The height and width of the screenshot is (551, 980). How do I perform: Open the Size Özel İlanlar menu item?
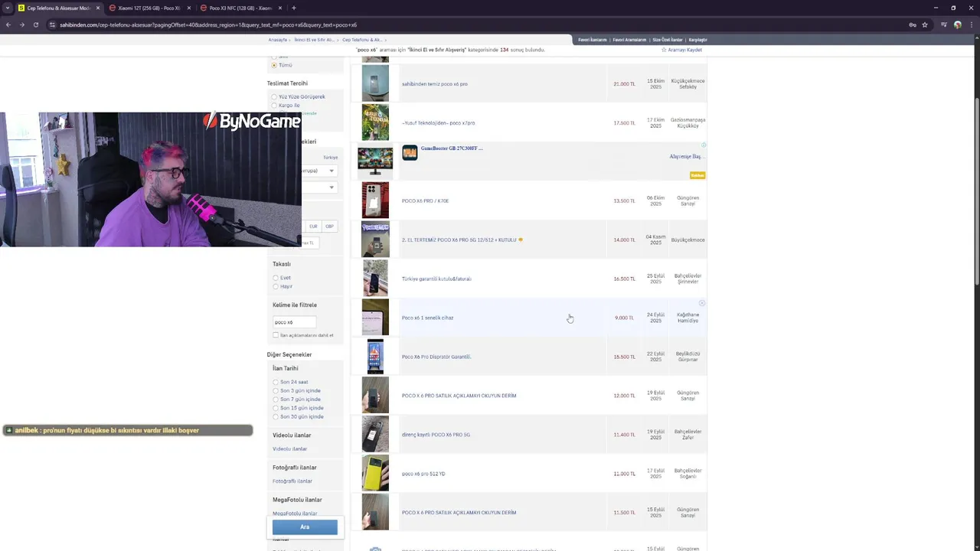[x=668, y=40]
